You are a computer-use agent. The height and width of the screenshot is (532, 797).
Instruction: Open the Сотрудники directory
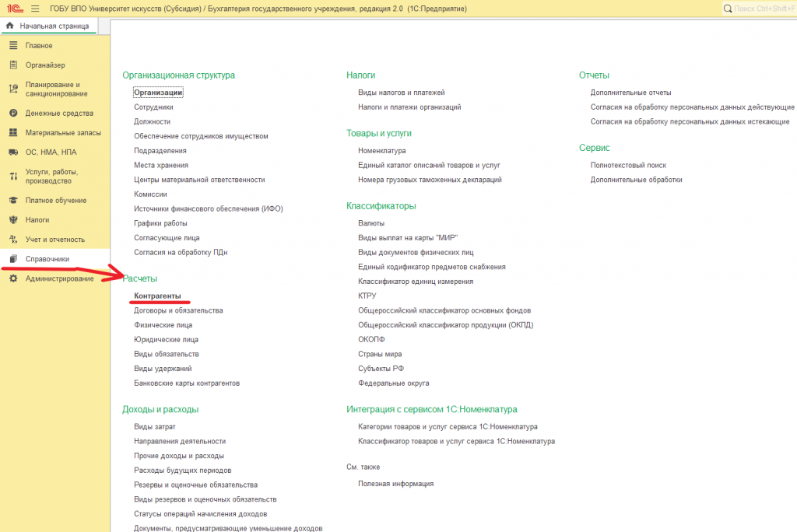153,107
